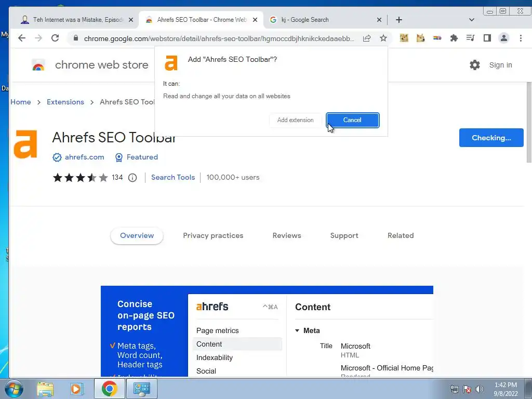The width and height of the screenshot is (532, 399).
Task: Reload the page with the refresh icon
Action: [55, 38]
